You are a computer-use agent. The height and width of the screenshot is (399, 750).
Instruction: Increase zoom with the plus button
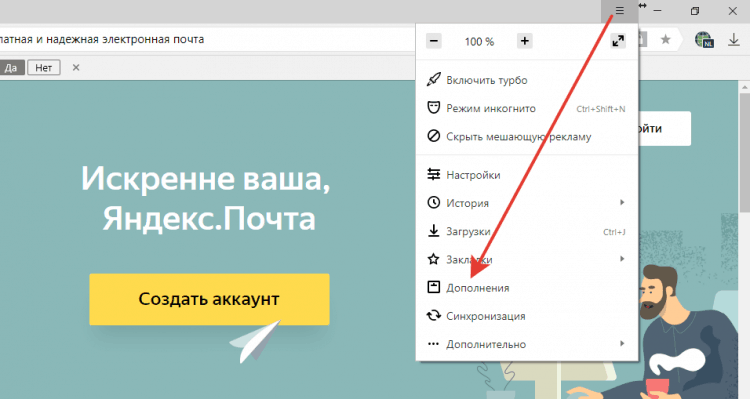pyautogui.click(x=525, y=41)
